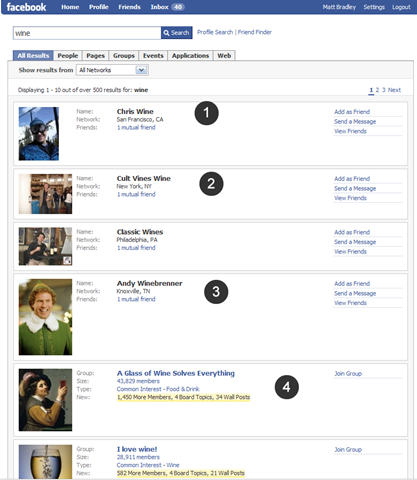Send a message to Chris Wine
The image size is (417, 480).
[x=355, y=121]
